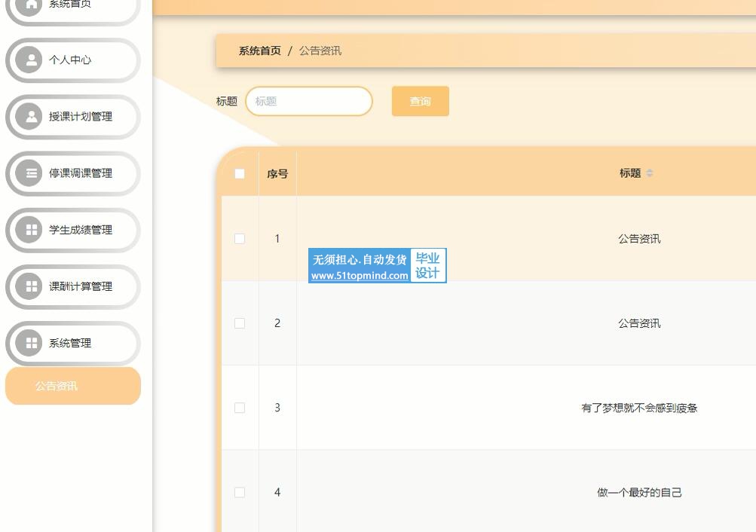Viewport: 756px width, 532px height.
Task: Click the grid icon beside 课酬计算管理
Action: click(x=32, y=286)
